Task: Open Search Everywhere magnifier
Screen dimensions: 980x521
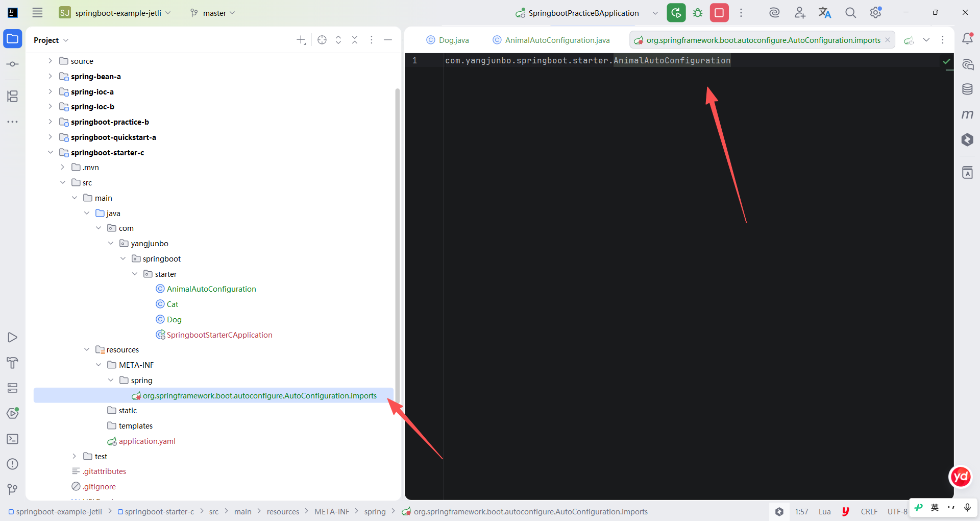Action: pos(850,13)
